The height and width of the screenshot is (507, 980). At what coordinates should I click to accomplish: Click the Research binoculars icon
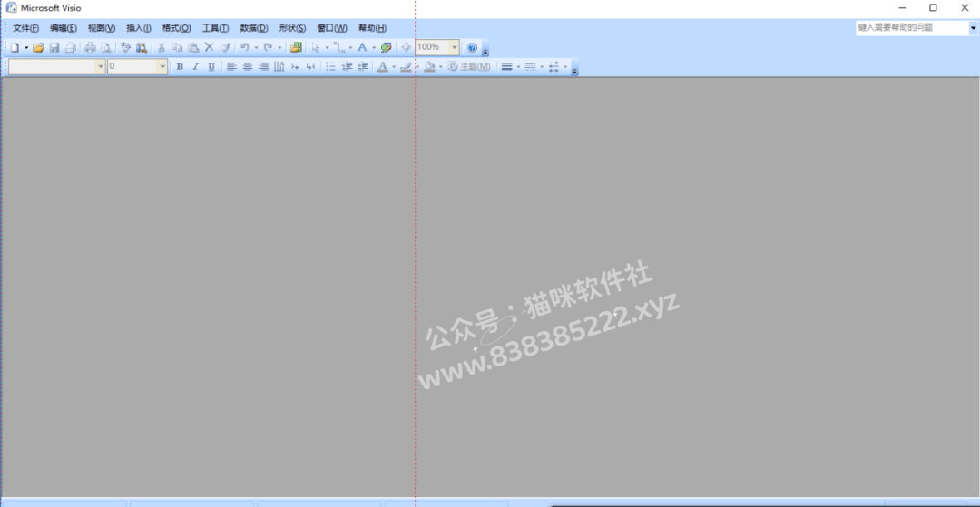(142, 47)
